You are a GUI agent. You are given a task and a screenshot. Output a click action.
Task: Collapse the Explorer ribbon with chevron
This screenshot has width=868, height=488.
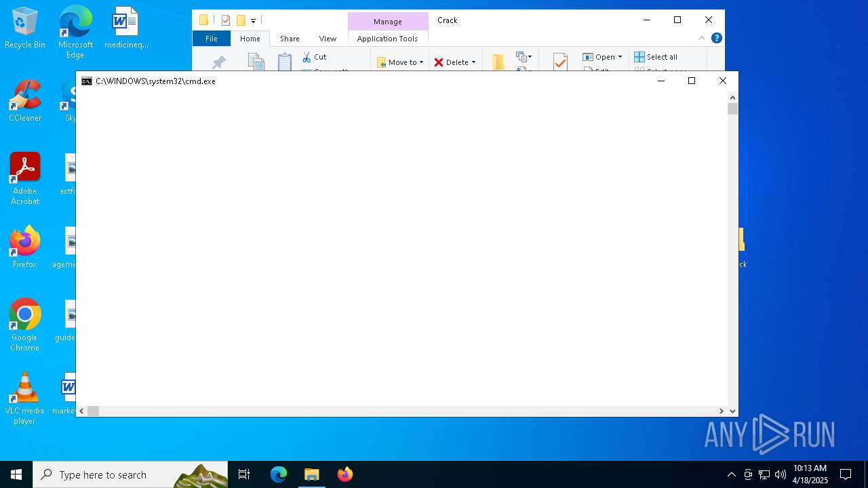coord(702,38)
